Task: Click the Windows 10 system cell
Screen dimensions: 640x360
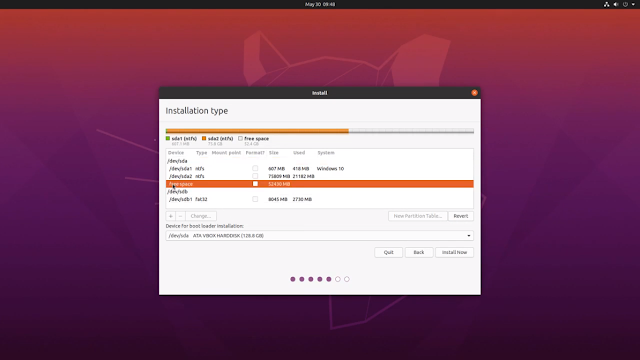Action: [330, 168]
